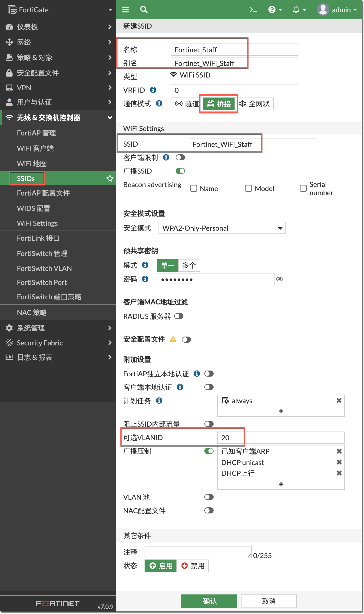Click the hamburger menu icon
Screen dimensions: 364x614
126,10
